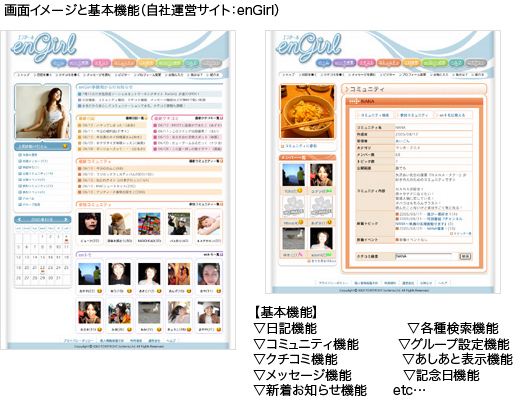Select the orange コミュニティ bubble tab on community page
This screenshot has width=520, height=400.
388,62
